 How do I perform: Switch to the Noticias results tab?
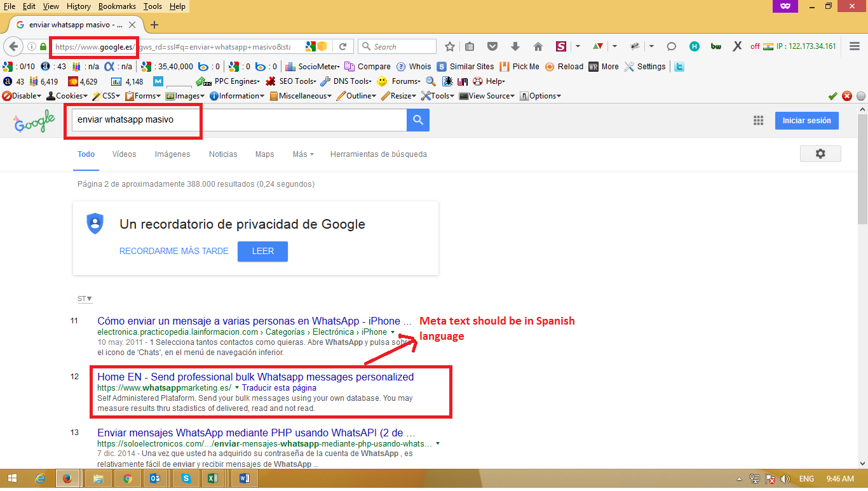point(223,154)
